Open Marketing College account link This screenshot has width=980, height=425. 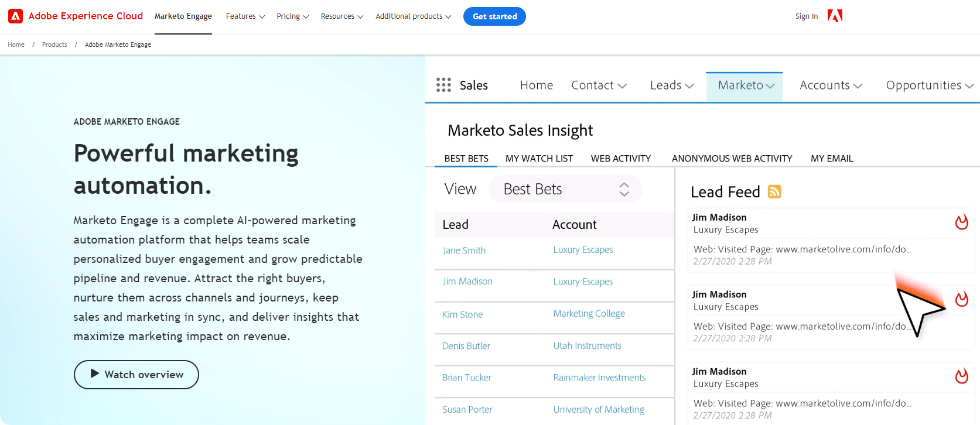(589, 314)
